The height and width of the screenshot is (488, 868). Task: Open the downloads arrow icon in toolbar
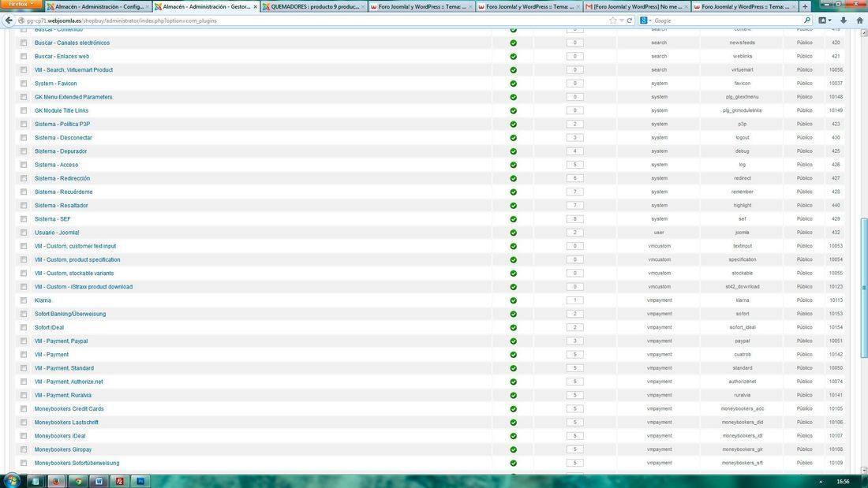coord(844,20)
